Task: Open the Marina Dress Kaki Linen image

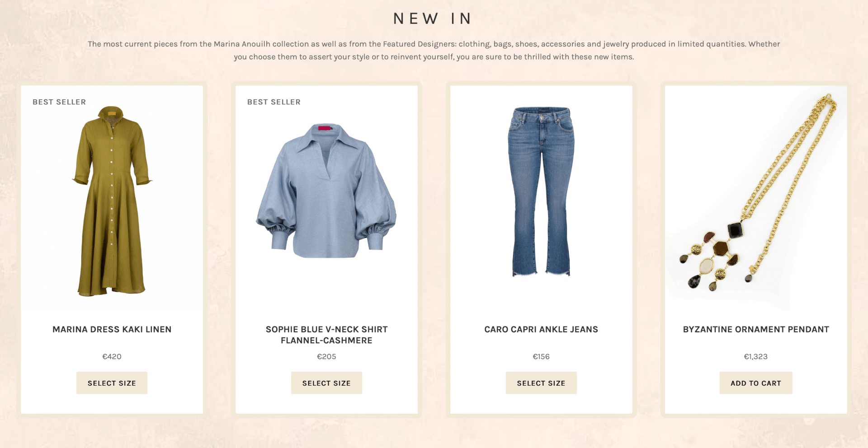Action: coord(112,201)
